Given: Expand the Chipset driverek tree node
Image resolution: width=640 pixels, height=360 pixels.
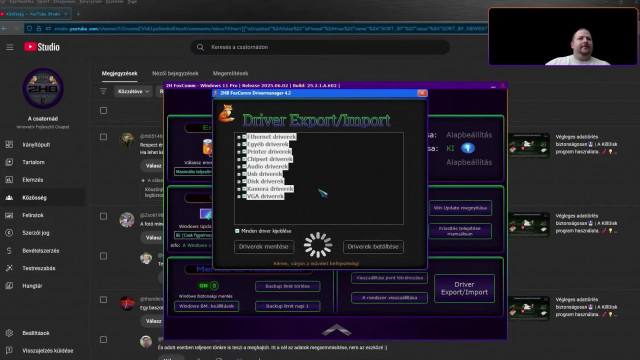Looking at the screenshot, I should [x=239, y=159].
